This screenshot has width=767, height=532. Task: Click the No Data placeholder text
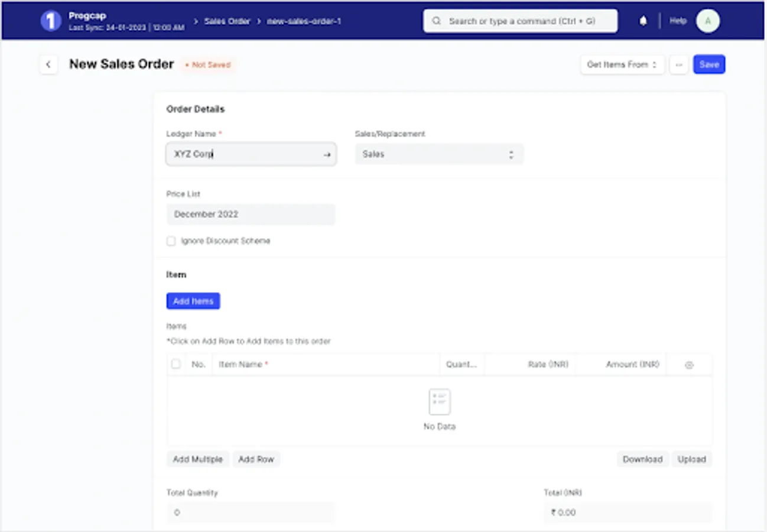[440, 427]
